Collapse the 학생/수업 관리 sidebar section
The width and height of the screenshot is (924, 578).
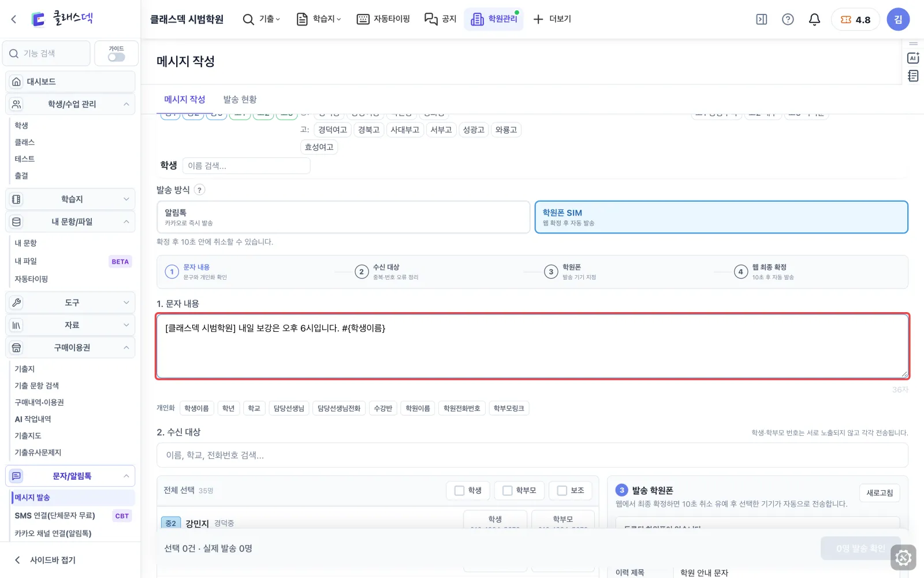(70, 104)
